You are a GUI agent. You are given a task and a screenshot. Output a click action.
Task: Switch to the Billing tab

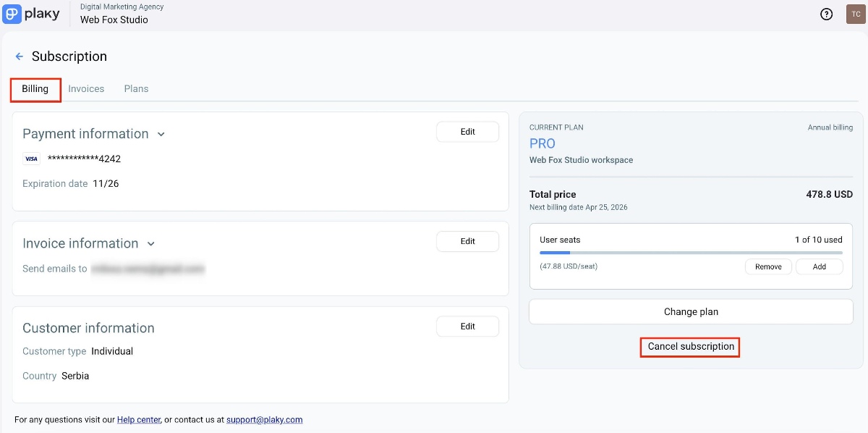click(x=35, y=89)
